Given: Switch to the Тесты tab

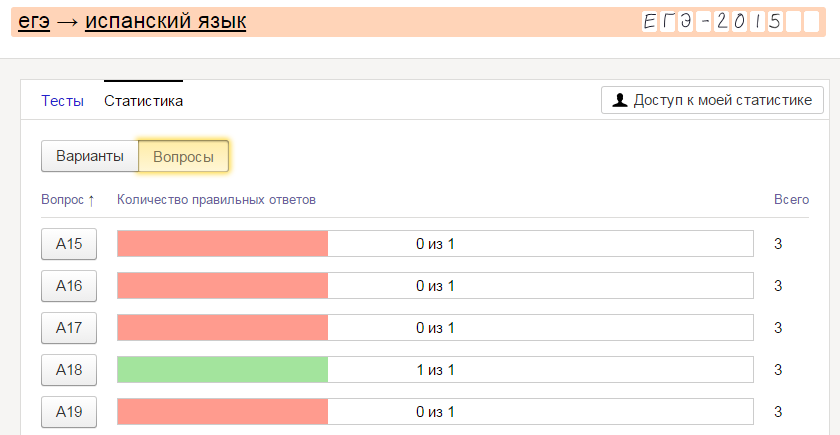Looking at the screenshot, I should click(62, 101).
